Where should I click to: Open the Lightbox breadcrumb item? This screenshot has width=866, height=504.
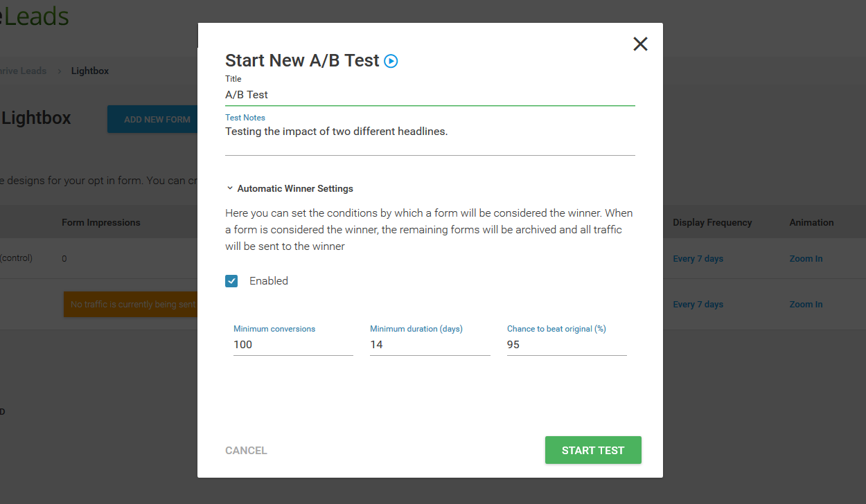[90, 71]
